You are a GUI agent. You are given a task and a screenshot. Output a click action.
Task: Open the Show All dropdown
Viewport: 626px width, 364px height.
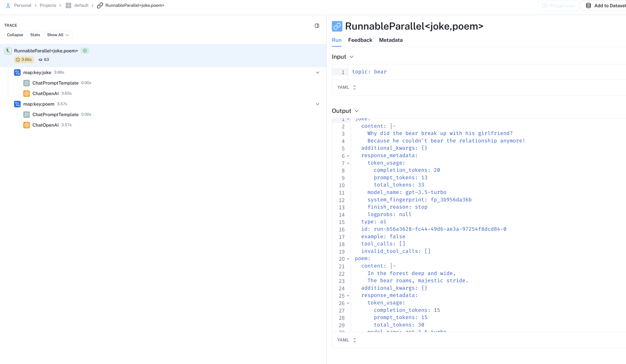tap(58, 35)
